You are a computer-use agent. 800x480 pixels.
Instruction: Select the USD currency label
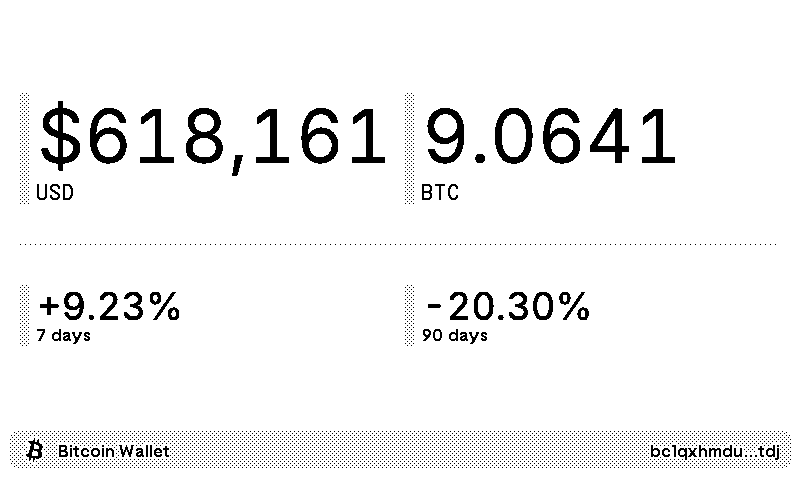click(55, 193)
